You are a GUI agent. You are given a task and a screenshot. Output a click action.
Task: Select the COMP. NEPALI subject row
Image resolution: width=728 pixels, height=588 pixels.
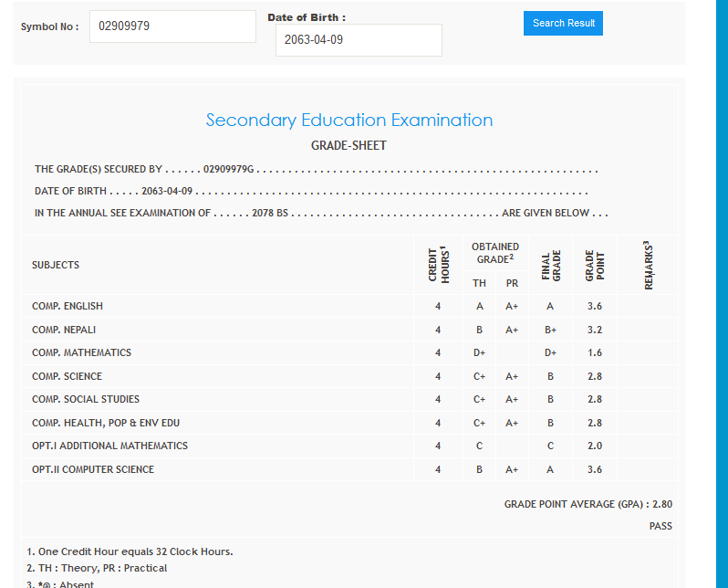(x=64, y=330)
